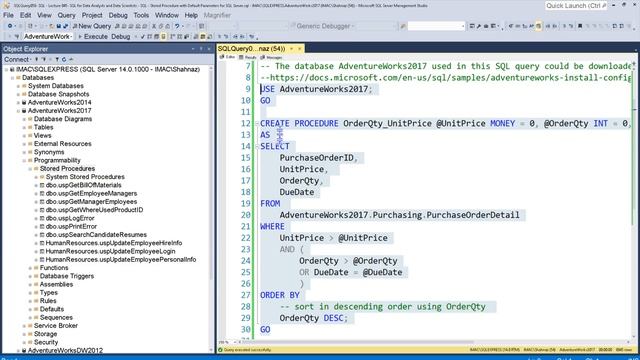
Task: Expand the Tables node
Action: pyautogui.click(x=24, y=127)
